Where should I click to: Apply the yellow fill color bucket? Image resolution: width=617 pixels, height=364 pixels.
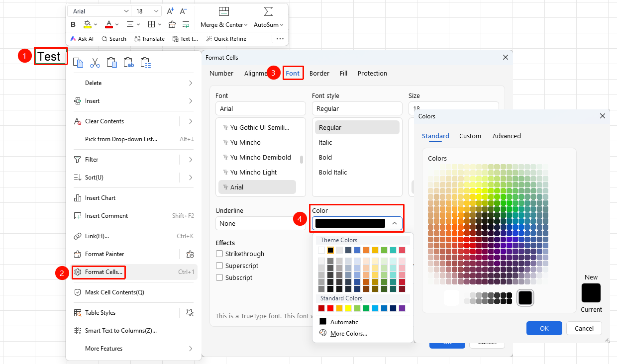pos(87,24)
